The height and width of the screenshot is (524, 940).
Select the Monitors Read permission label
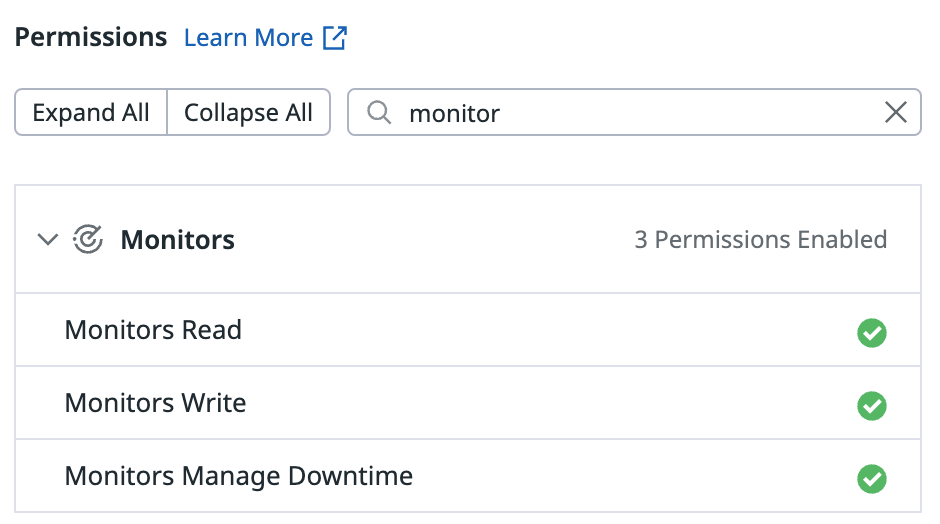coord(153,330)
